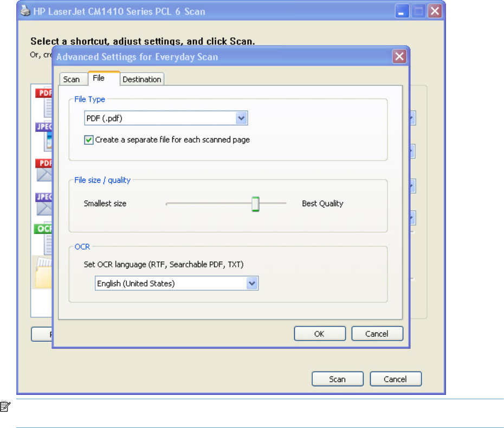Minimize the HP LaserJet Scan window

click(402, 11)
